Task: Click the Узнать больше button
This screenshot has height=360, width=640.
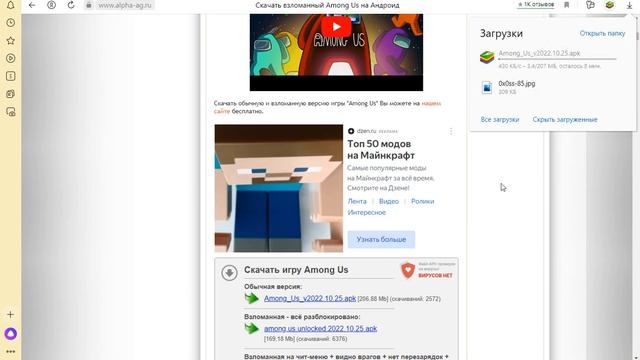Action: 381,240
